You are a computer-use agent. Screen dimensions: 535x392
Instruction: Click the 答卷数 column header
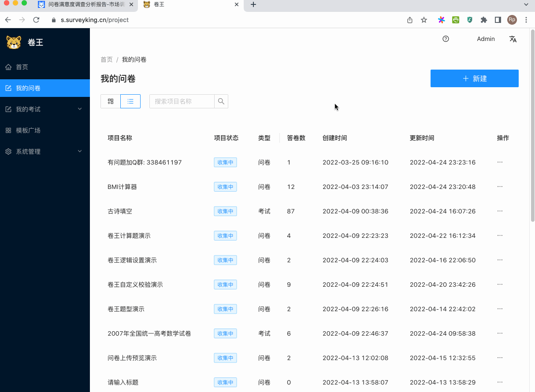[296, 138]
